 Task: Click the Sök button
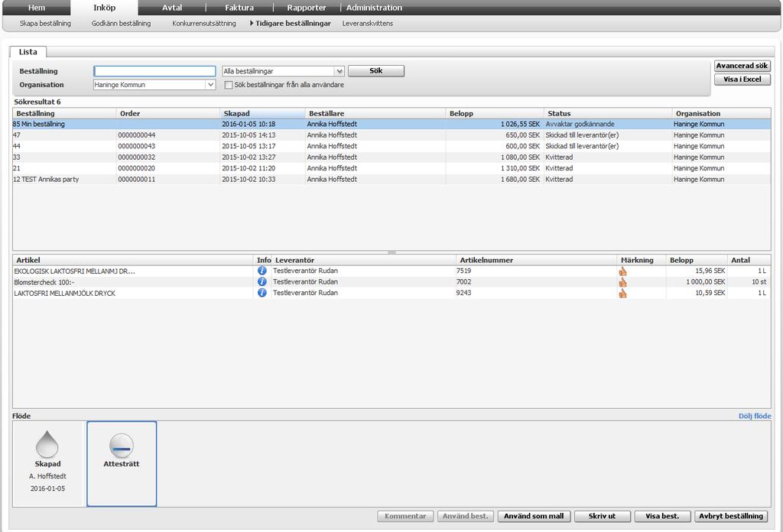376,71
